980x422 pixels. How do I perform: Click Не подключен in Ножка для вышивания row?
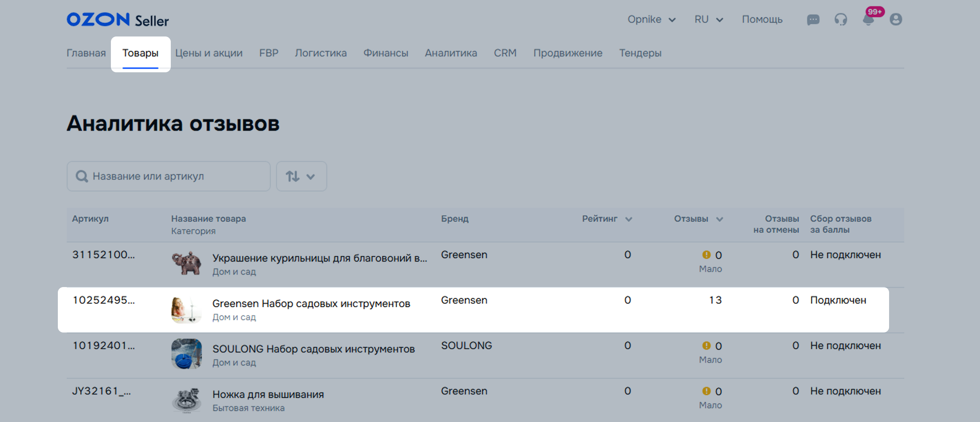(x=845, y=391)
